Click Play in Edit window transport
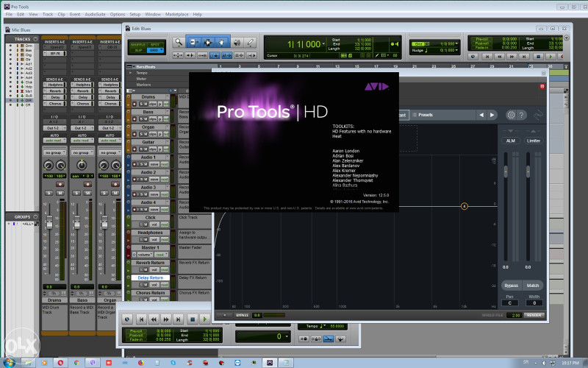 pyautogui.click(x=551, y=57)
